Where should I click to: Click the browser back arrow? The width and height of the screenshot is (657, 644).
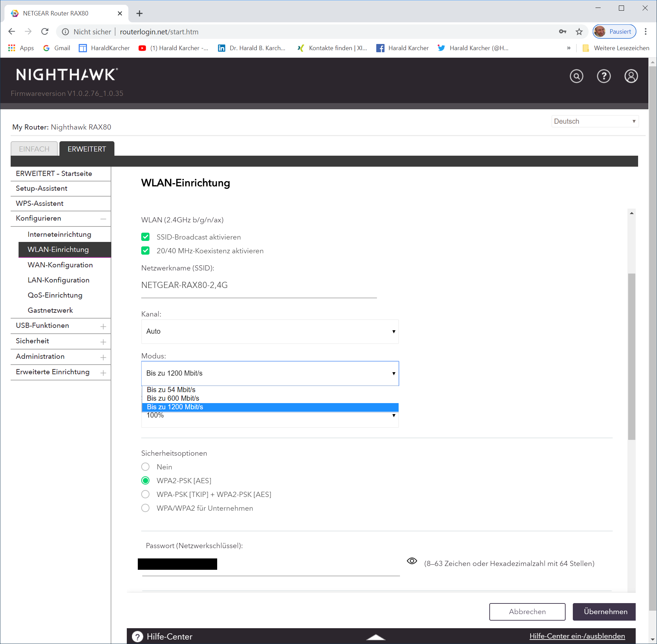click(x=12, y=32)
